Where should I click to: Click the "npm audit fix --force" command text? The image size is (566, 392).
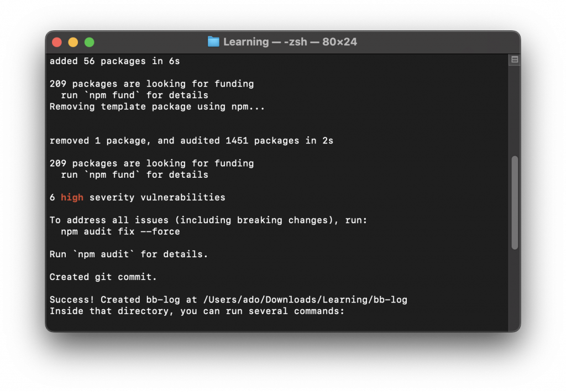click(120, 231)
